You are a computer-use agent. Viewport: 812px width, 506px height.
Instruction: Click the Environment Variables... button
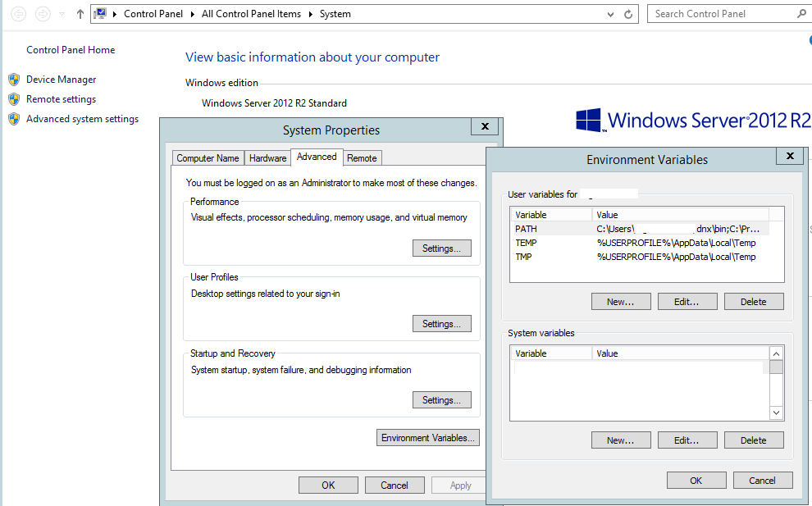(x=428, y=438)
